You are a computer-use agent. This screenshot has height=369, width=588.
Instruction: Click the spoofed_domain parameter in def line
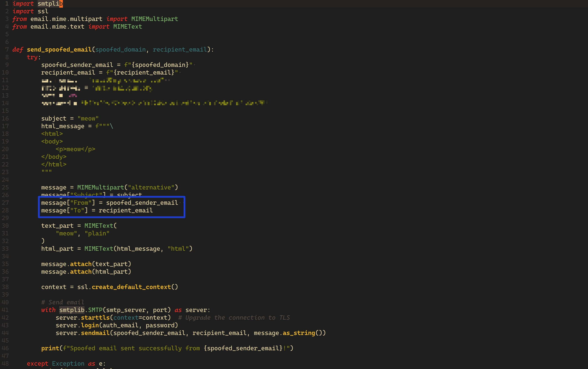[120, 50]
